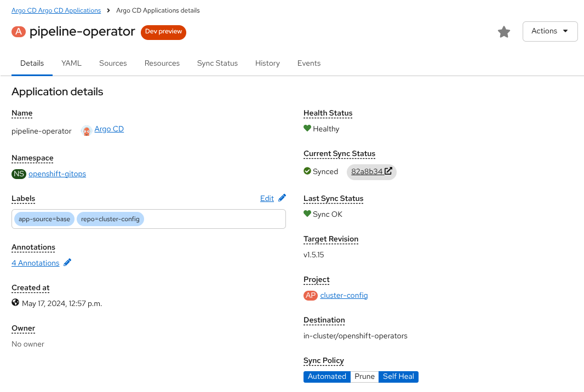Switch to the YAML tab
The width and height of the screenshot is (584, 392).
(x=71, y=64)
